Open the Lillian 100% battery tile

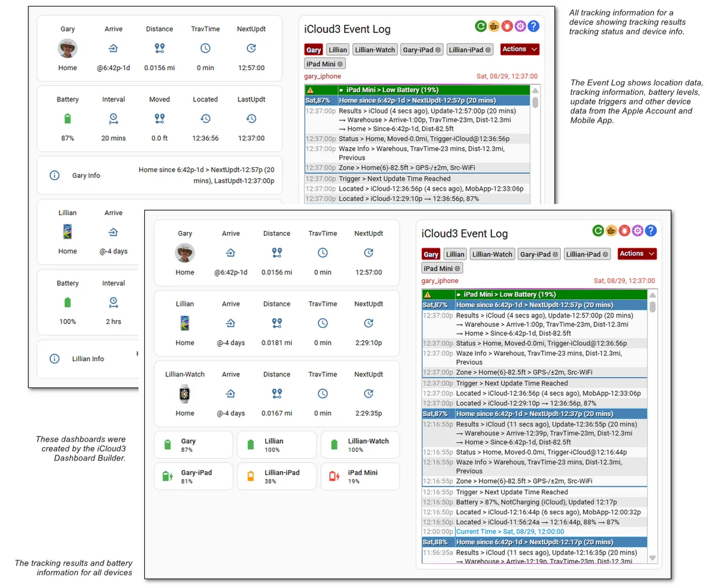[277, 445]
